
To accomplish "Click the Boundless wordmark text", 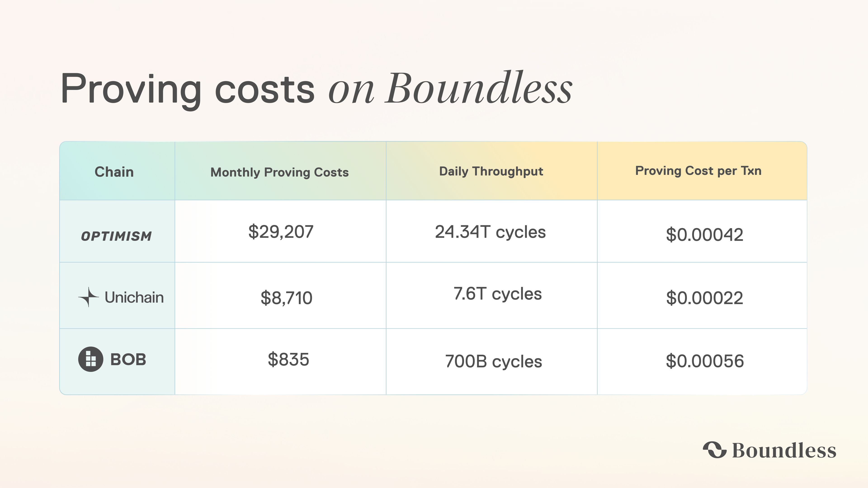I will [x=784, y=451].
